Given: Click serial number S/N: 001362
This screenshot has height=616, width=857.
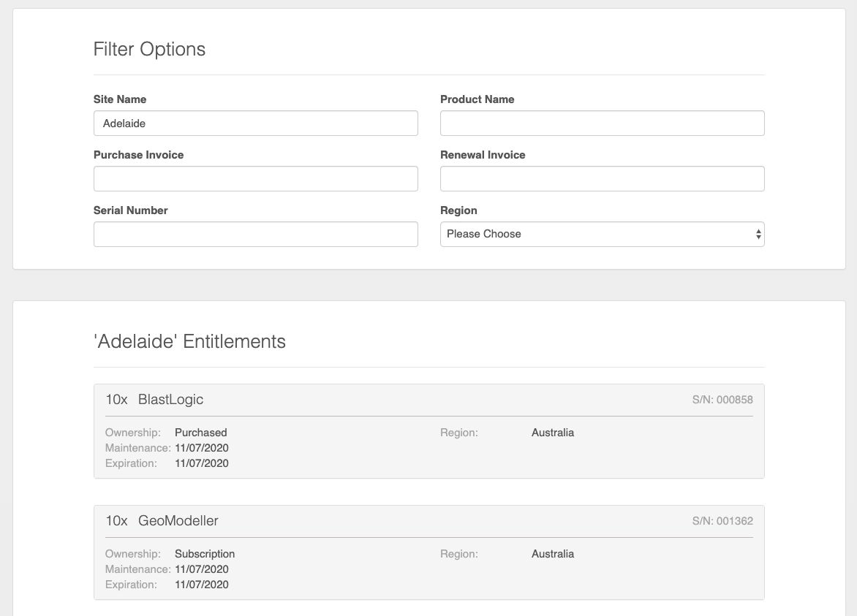Looking at the screenshot, I should click(x=722, y=521).
